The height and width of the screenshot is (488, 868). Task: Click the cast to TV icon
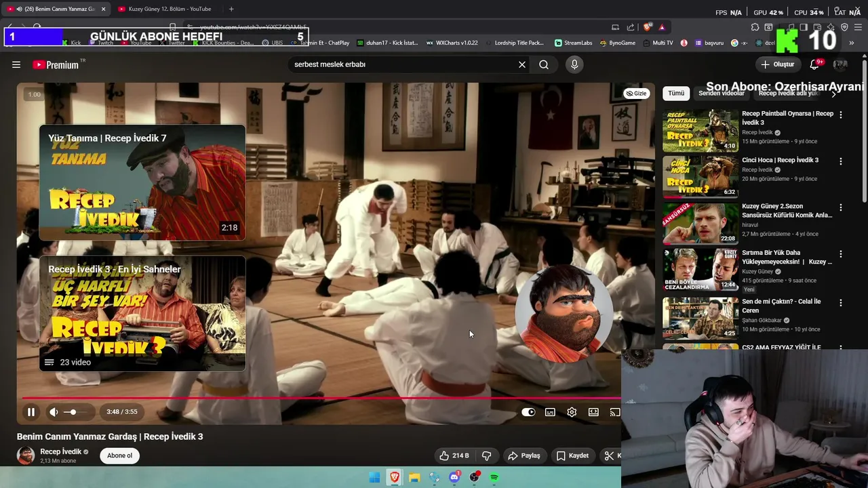coord(614,412)
